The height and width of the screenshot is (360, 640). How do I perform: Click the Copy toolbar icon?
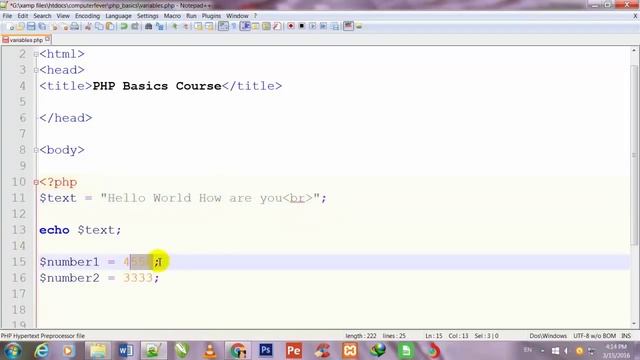pos(100,27)
